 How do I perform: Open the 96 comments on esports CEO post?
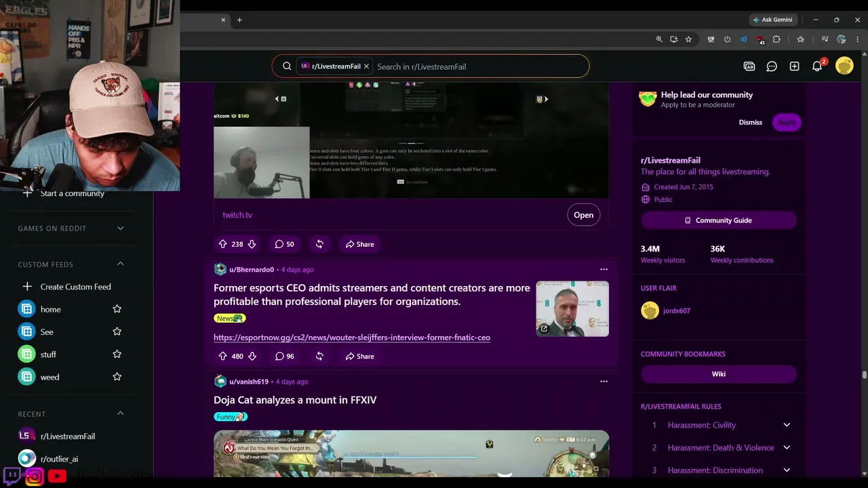click(x=284, y=356)
